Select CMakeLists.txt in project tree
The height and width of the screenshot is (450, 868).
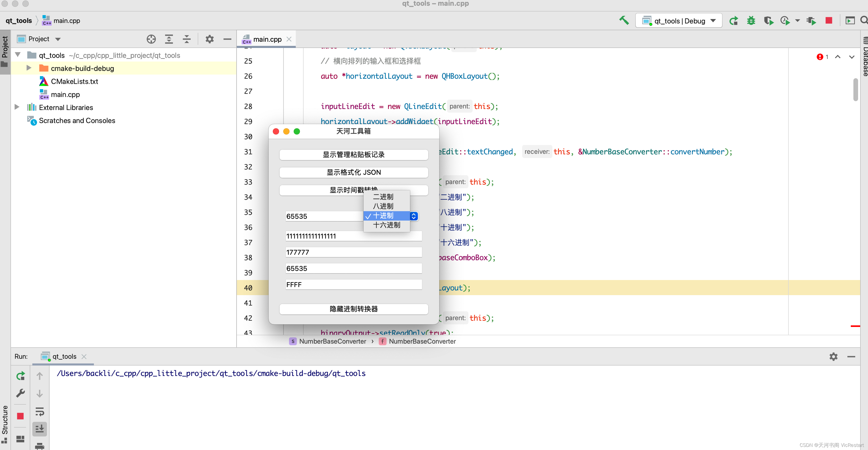tap(75, 82)
